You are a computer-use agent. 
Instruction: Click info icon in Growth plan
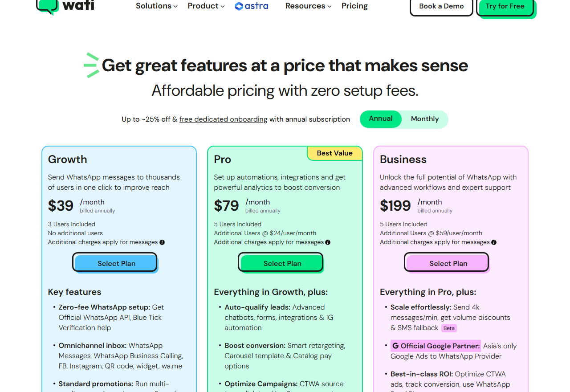point(162,242)
